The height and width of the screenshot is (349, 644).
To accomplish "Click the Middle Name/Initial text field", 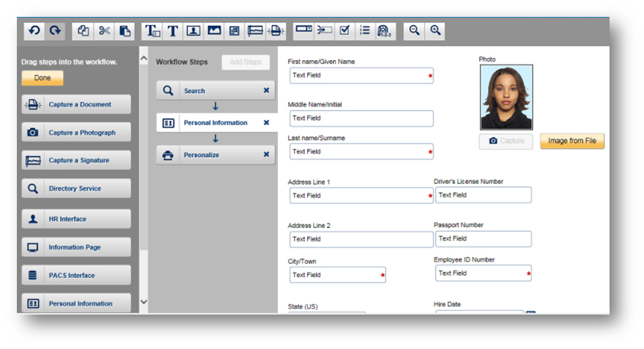I will [x=362, y=118].
